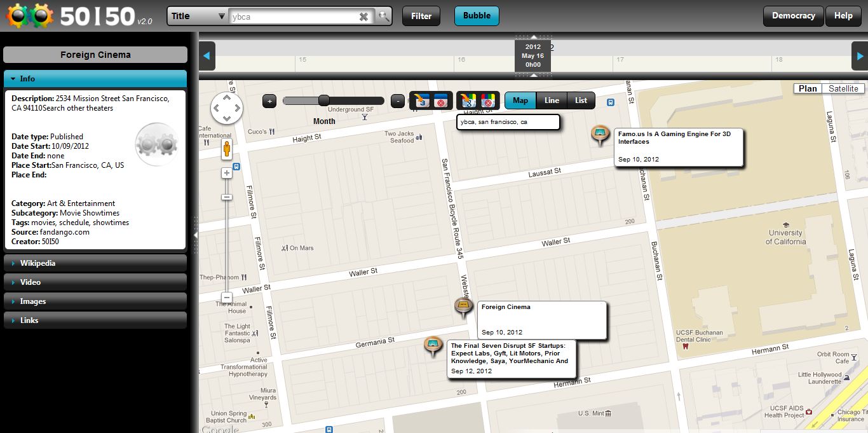Click the Month zoom slider handle
Image resolution: width=868 pixels, height=433 pixels.
click(x=323, y=100)
